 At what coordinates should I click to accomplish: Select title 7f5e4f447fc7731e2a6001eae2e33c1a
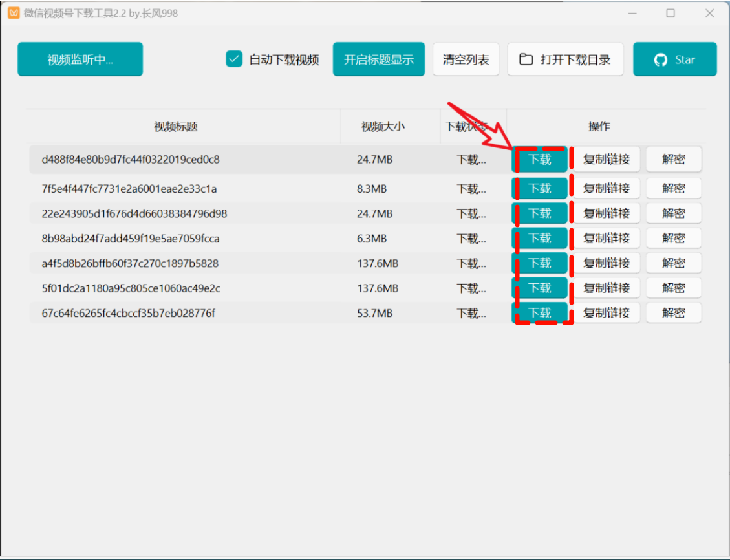pos(129,189)
